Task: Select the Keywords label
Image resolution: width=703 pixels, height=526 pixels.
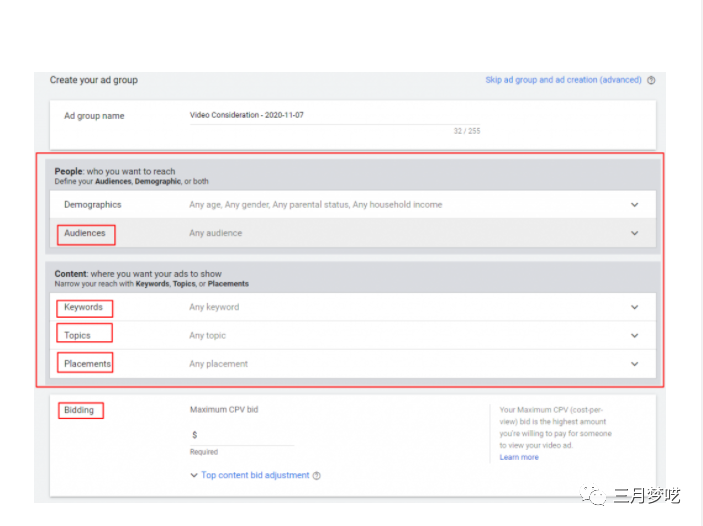Action: tap(83, 307)
